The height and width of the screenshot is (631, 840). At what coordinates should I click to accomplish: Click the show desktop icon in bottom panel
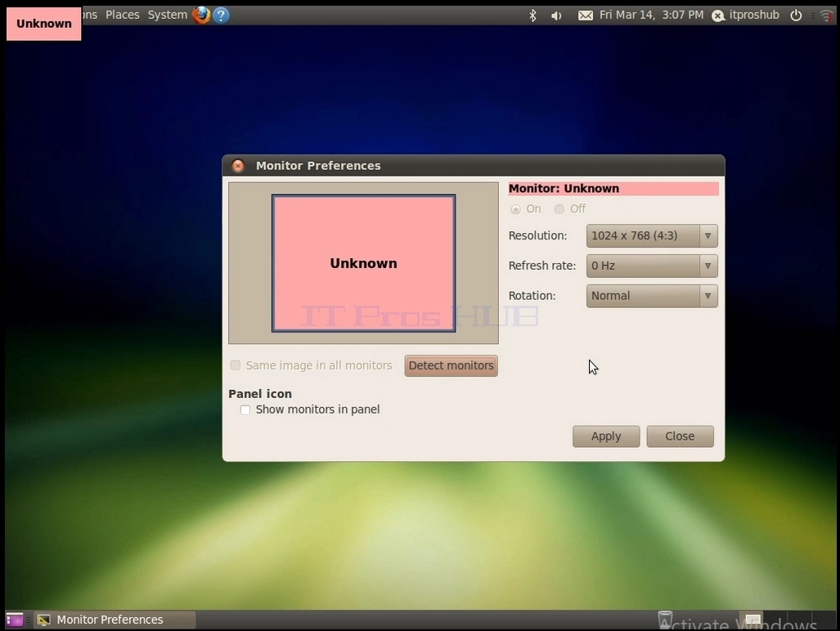(15, 620)
